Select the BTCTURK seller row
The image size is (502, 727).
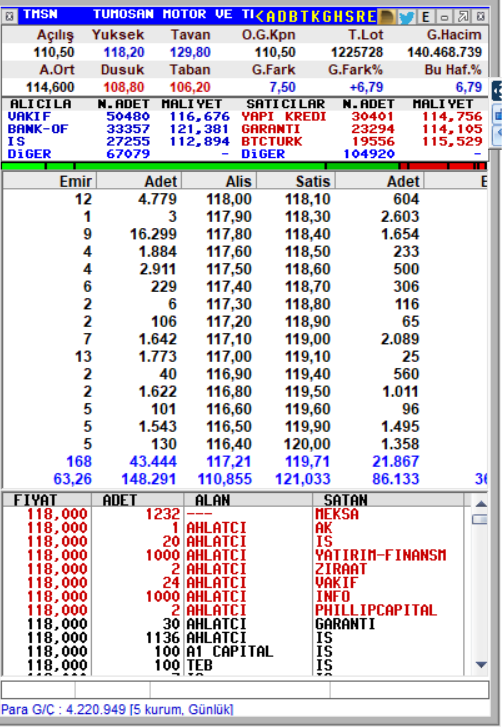tap(362, 141)
